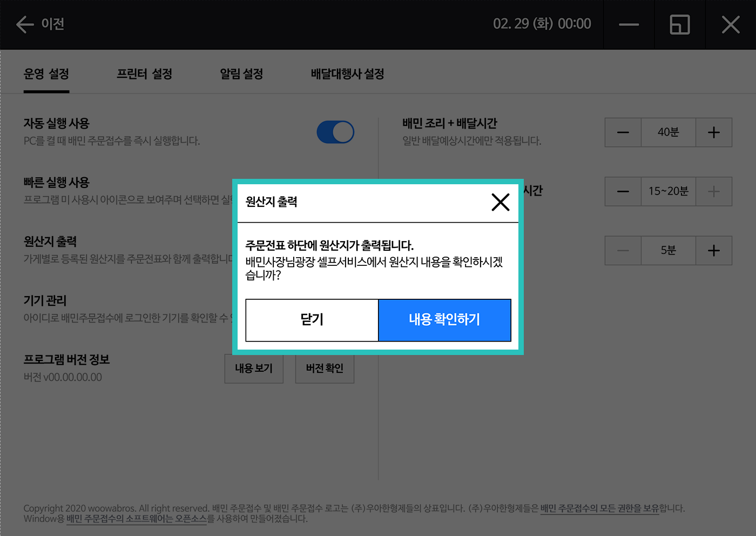Open the 배달대행사 설정 tab

[347, 74]
